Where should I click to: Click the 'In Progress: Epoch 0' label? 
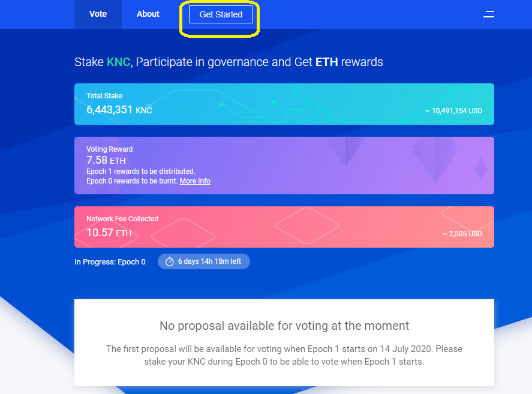coord(110,261)
